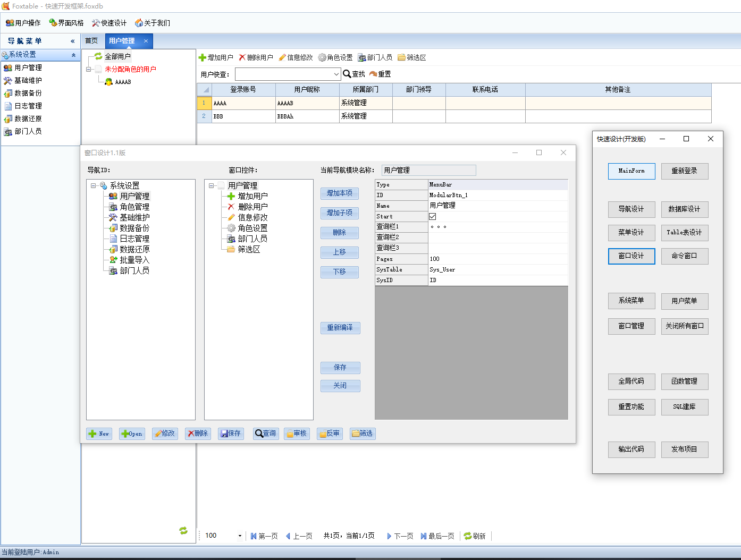The image size is (741, 560).
Task: Select 全部用户 in the user tree
Action: (117, 56)
